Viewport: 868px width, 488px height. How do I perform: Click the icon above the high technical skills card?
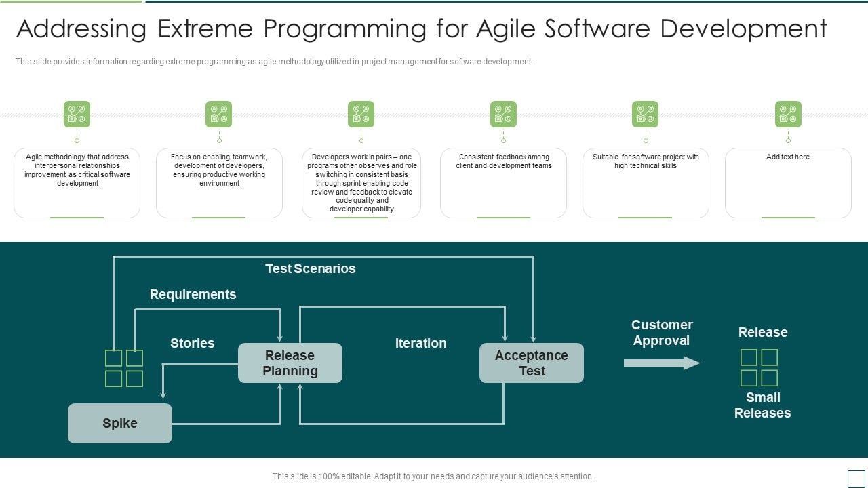point(646,113)
